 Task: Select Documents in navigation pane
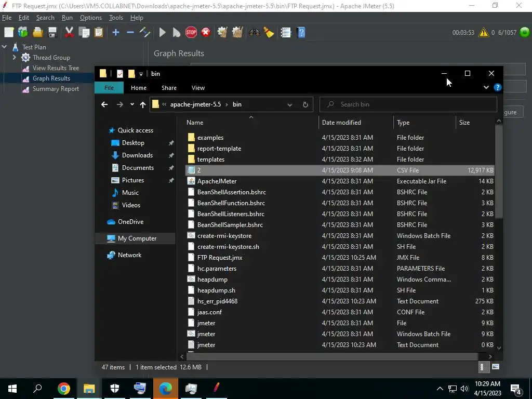(138, 168)
